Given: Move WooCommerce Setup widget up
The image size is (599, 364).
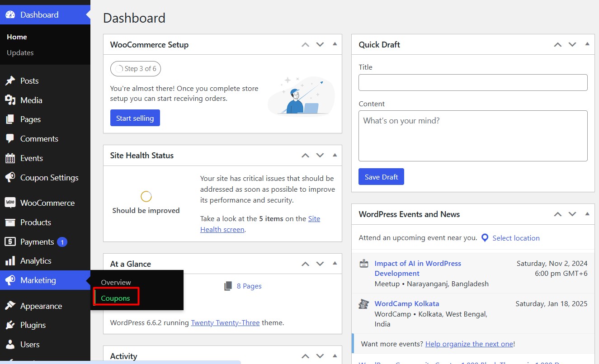Looking at the screenshot, I should tap(306, 44).
